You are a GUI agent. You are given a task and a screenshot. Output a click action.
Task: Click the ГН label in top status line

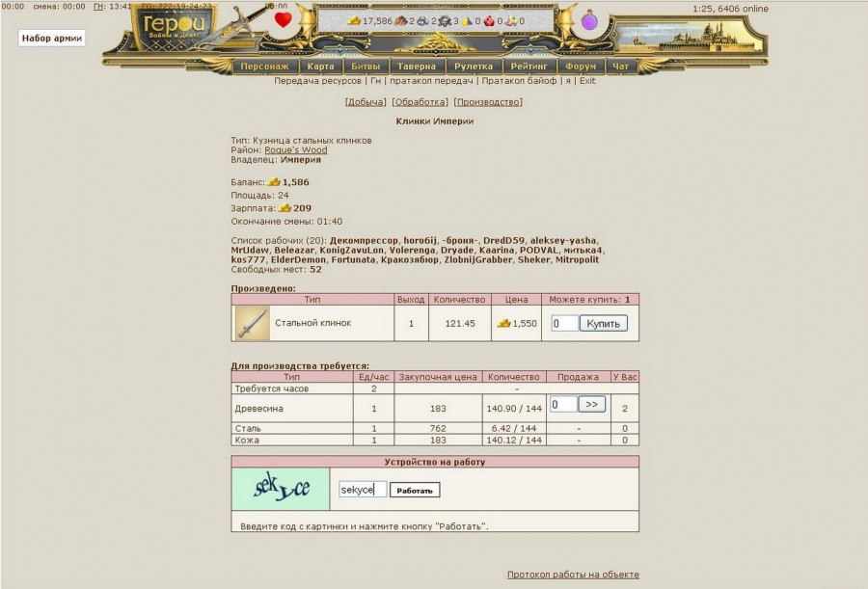pos(98,7)
